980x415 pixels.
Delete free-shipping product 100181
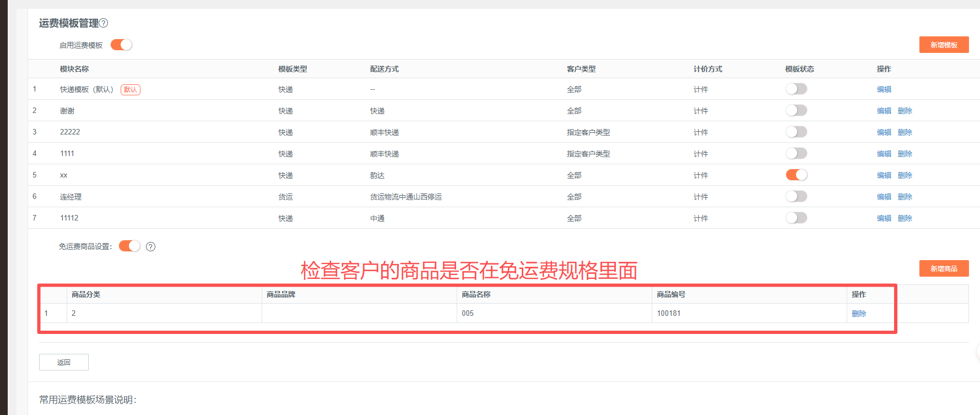[859, 314]
